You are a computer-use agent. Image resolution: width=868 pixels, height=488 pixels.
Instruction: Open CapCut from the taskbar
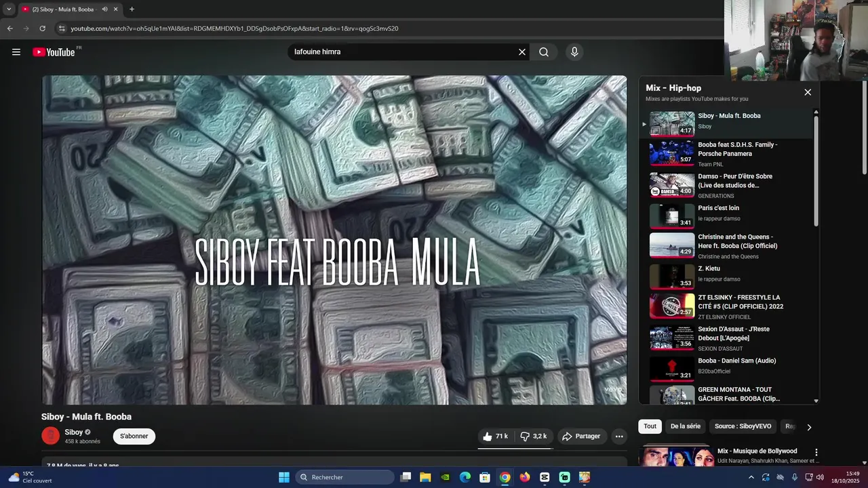pos(545,477)
